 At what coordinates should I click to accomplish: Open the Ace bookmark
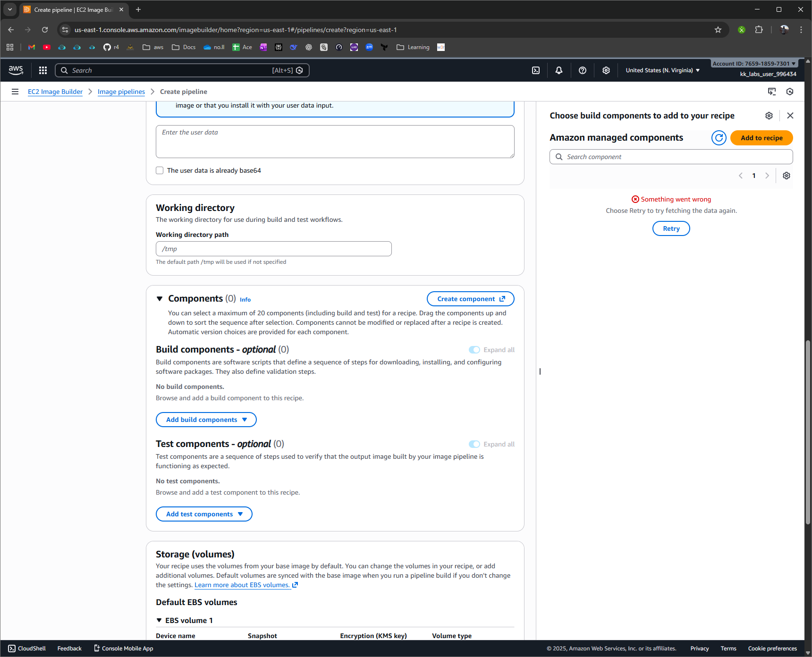click(x=242, y=47)
